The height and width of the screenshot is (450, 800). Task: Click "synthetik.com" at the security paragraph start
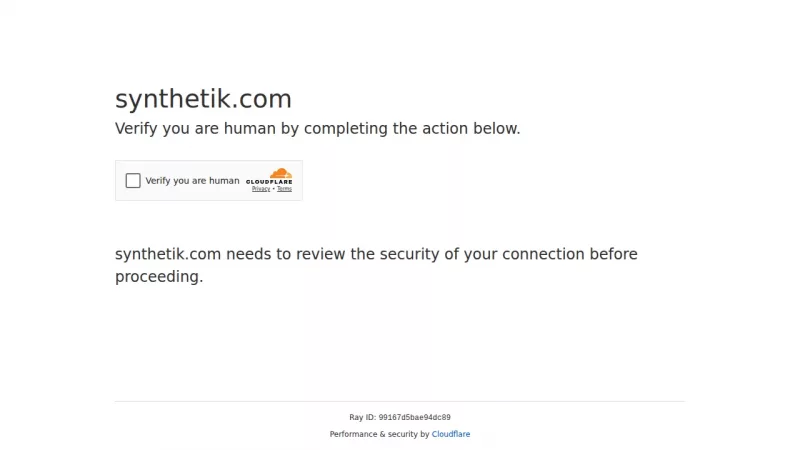tap(168, 254)
